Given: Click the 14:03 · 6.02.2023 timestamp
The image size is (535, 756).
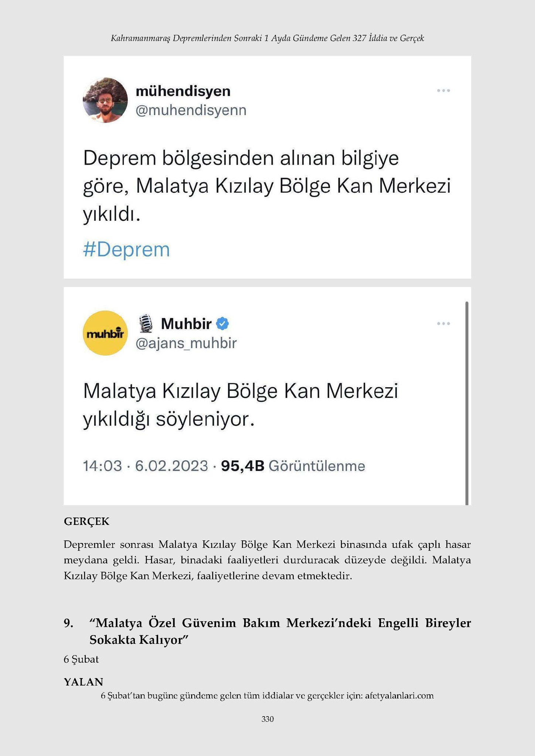Looking at the screenshot, I should [146, 466].
